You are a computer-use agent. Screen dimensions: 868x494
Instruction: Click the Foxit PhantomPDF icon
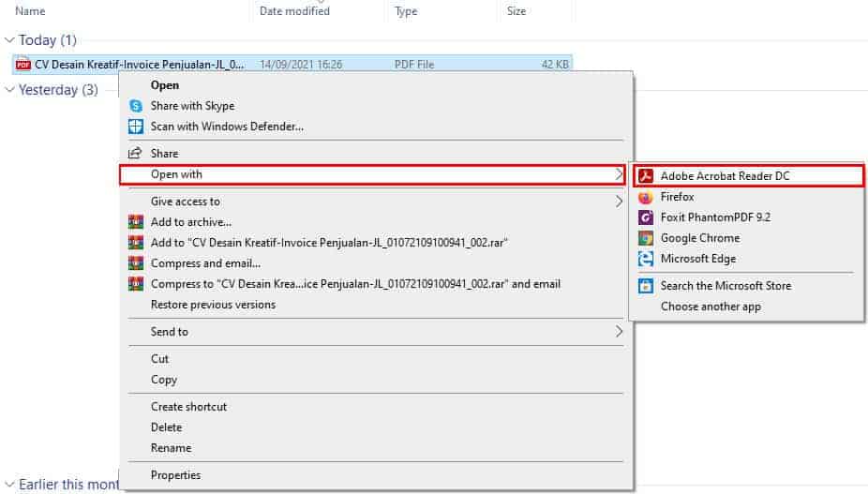(x=646, y=217)
